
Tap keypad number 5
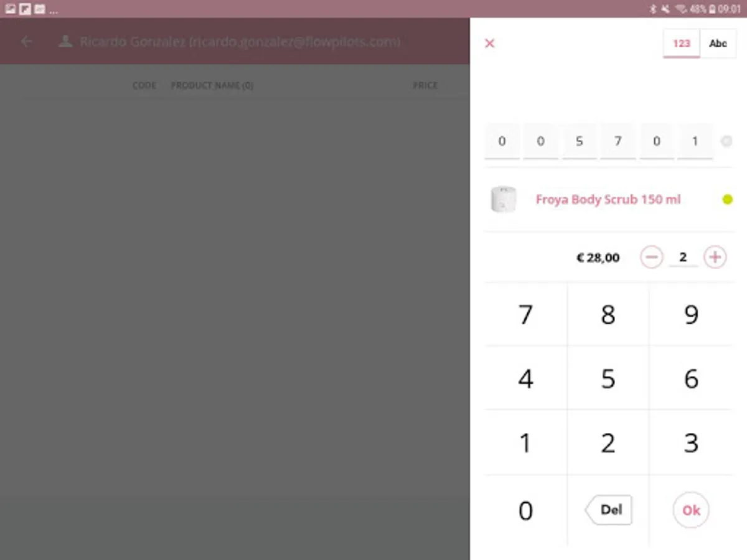tap(608, 379)
